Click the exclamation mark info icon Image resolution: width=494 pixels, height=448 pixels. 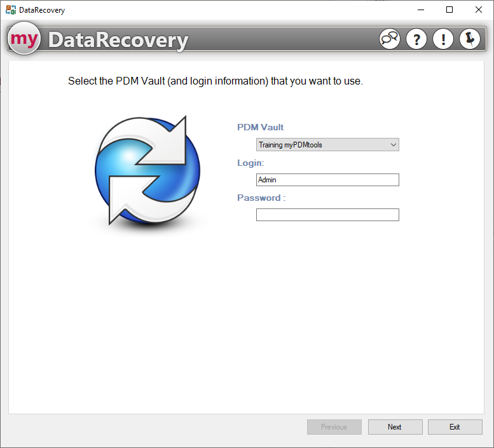tap(443, 39)
